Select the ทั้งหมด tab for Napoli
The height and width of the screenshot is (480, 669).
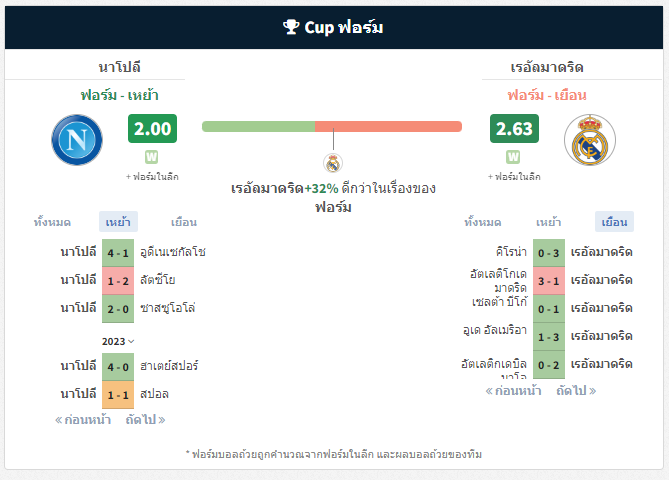(x=52, y=222)
